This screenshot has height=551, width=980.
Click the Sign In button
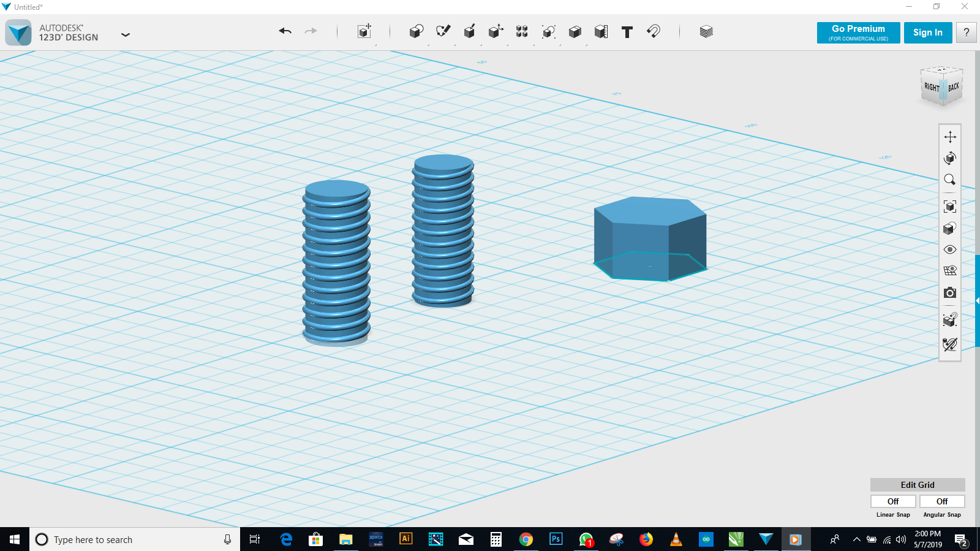928,32
